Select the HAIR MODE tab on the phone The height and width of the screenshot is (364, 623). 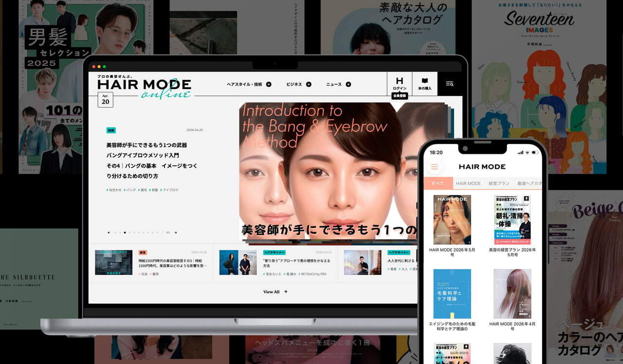tap(468, 183)
